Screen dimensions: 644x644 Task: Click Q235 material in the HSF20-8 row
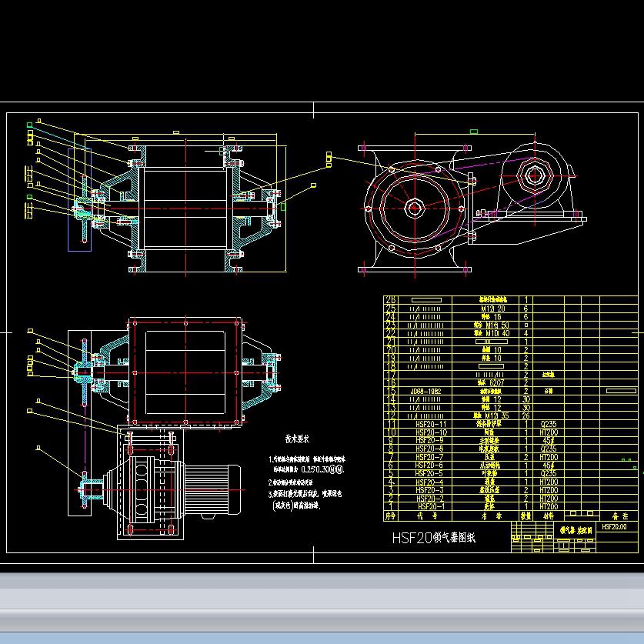[x=549, y=449]
